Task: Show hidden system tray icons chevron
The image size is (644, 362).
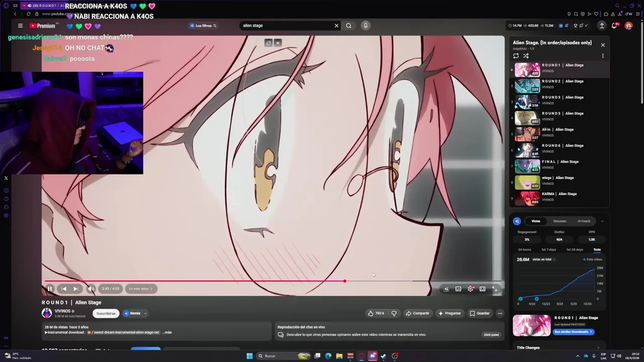Action: [x=578, y=356]
